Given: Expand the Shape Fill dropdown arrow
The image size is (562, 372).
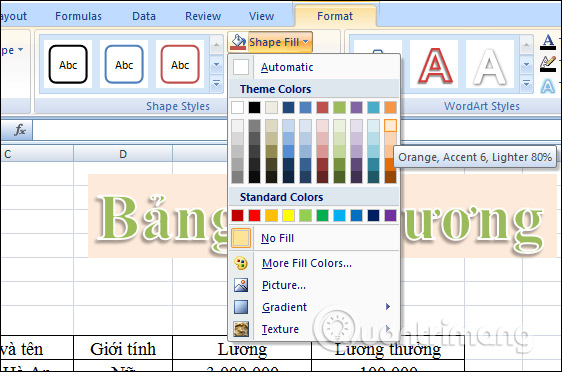Looking at the screenshot, I should coord(306,42).
